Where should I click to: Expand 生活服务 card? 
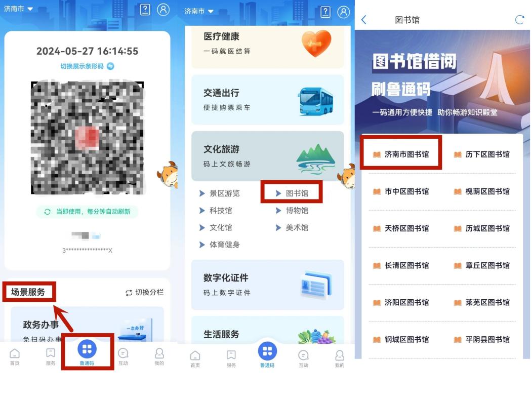click(x=268, y=330)
